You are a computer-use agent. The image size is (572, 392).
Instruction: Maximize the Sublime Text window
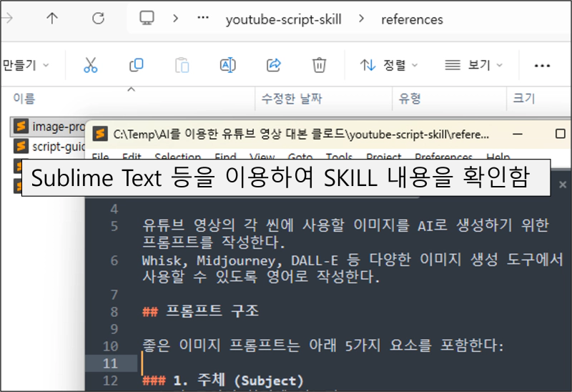click(x=561, y=134)
